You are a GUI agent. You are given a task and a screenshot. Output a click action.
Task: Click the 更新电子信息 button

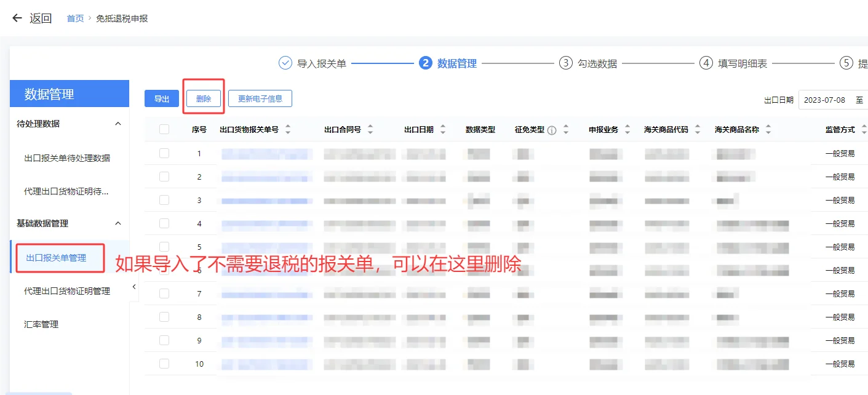(x=260, y=98)
